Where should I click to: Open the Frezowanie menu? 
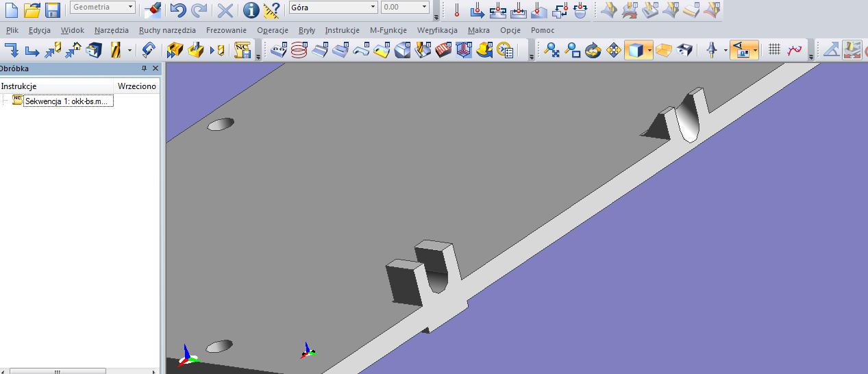227,30
